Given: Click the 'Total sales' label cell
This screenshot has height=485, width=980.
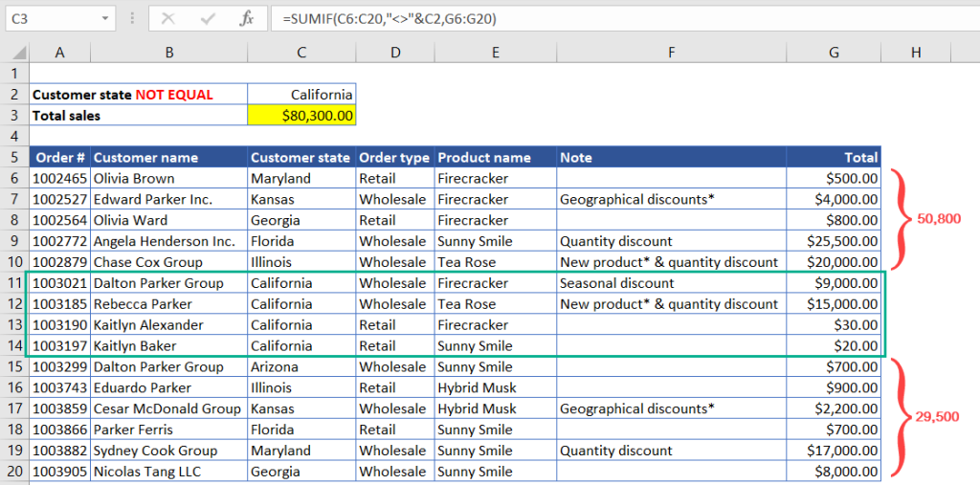Looking at the screenshot, I should [138, 115].
